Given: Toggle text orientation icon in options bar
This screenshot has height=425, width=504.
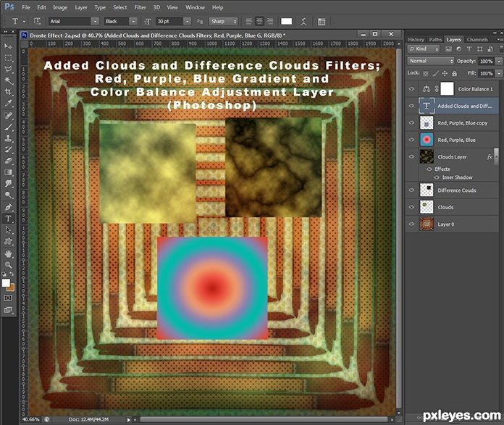Looking at the screenshot, I should (x=37, y=21).
